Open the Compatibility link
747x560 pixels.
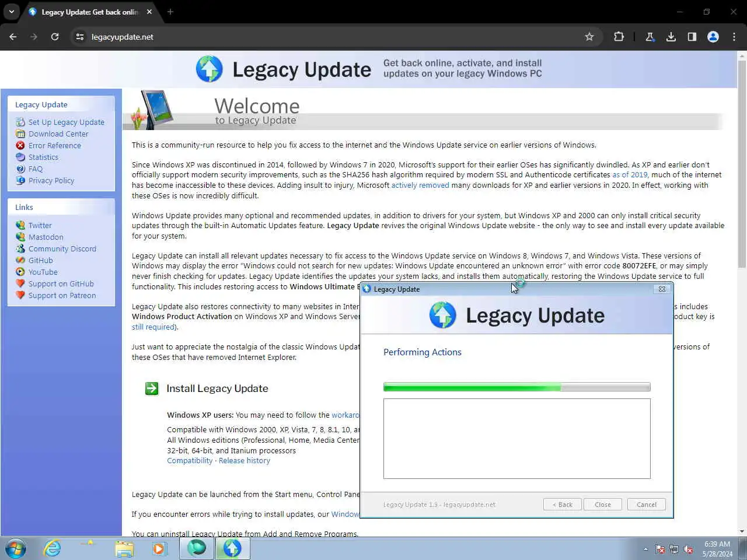click(190, 460)
